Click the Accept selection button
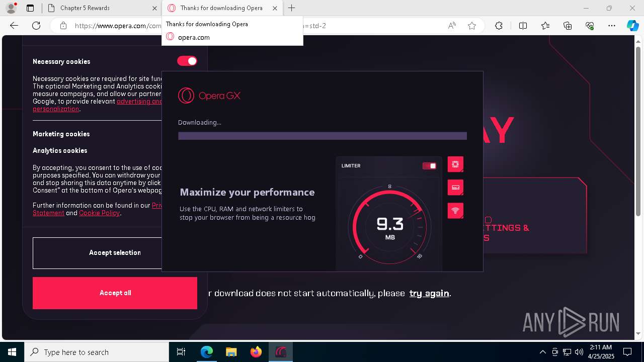The image size is (644, 362). point(115,253)
